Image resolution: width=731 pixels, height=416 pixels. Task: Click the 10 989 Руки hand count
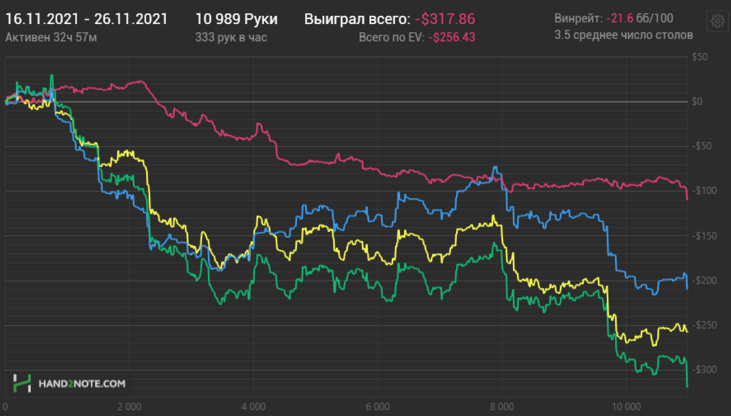236,19
